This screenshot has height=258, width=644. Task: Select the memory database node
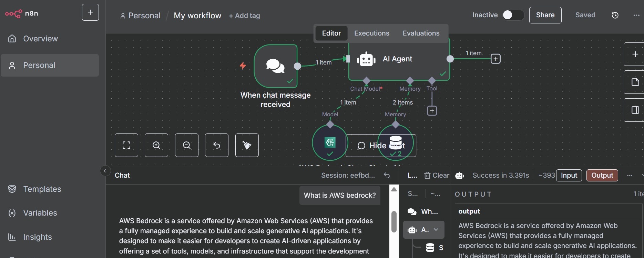[396, 143]
